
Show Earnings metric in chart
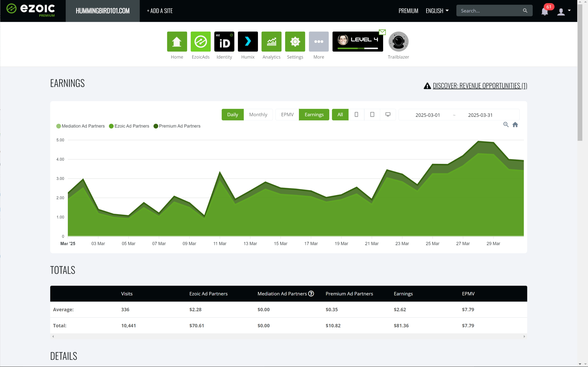click(x=314, y=115)
